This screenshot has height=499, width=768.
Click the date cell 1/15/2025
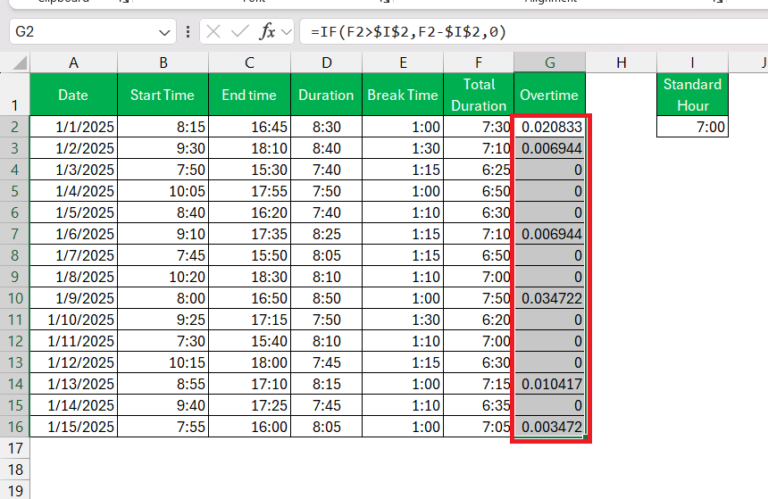[73, 427]
